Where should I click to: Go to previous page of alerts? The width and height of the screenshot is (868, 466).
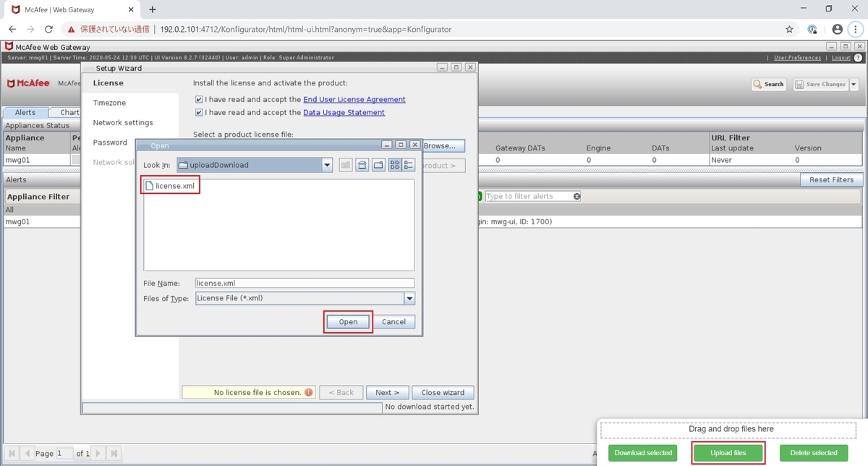(28, 454)
